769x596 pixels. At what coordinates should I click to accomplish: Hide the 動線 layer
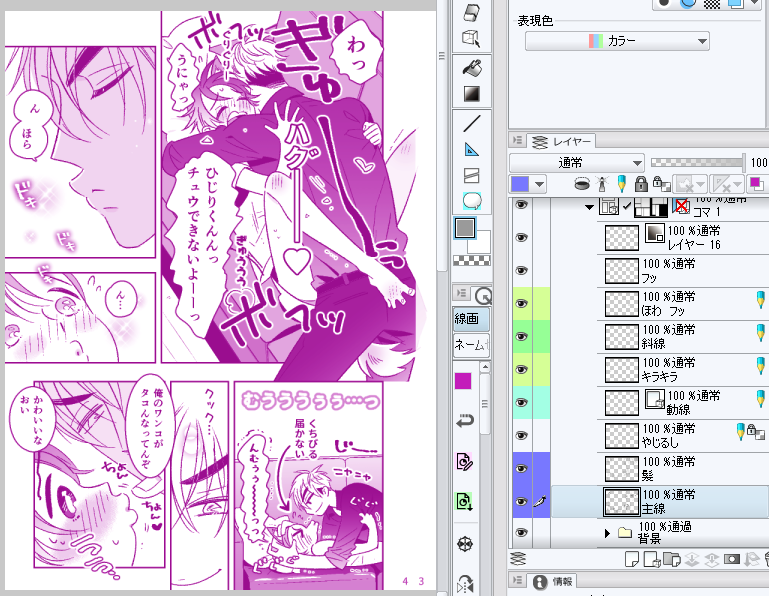(522, 402)
